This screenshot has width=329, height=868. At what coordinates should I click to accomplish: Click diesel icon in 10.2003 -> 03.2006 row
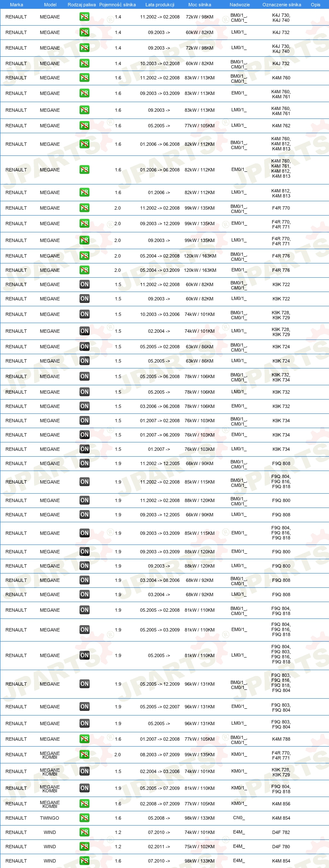click(x=84, y=314)
